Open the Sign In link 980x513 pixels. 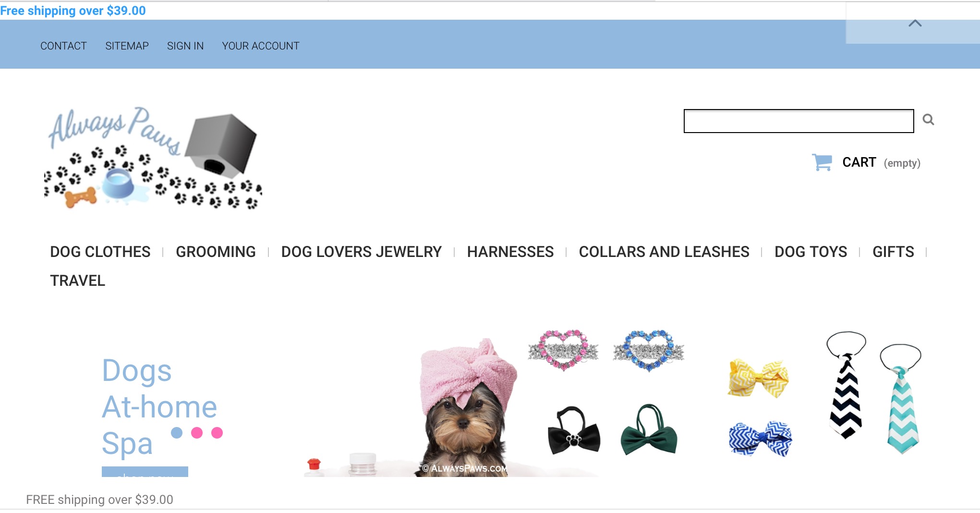[x=185, y=46]
